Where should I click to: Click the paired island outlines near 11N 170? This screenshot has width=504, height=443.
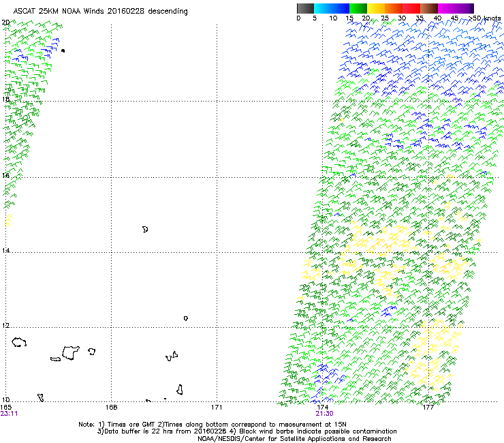click(x=172, y=356)
